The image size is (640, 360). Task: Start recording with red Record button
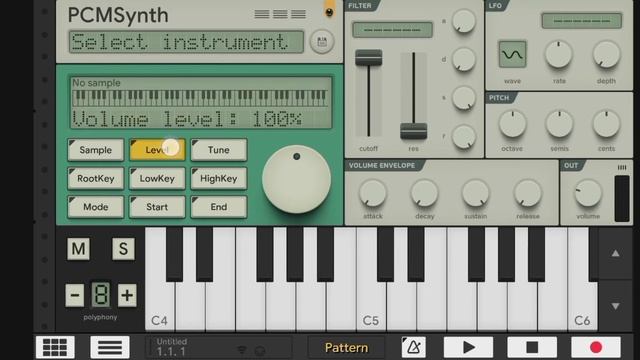click(596, 347)
